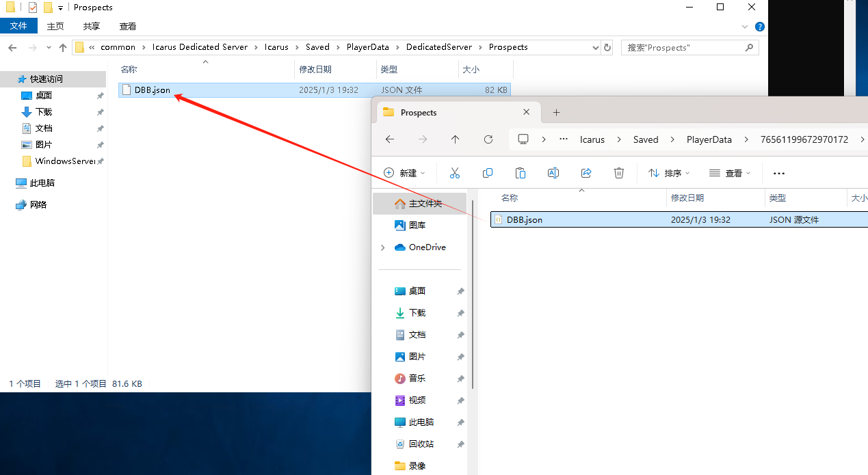868x475 pixels.
Task: Go back in the front Explorer window
Action: pyautogui.click(x=390, y=139)
